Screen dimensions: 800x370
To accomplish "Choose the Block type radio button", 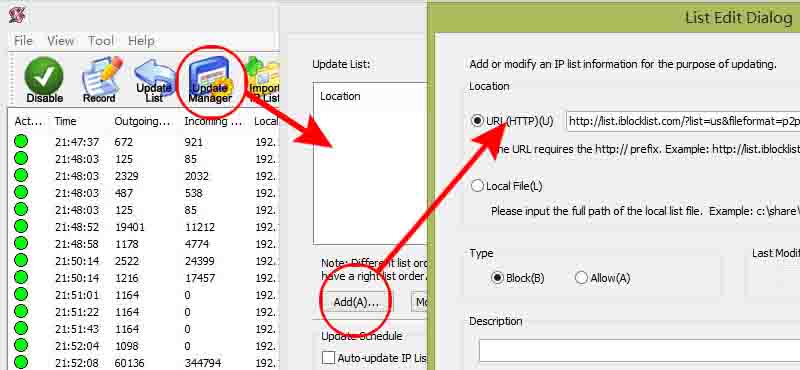I will pos(497,278).
